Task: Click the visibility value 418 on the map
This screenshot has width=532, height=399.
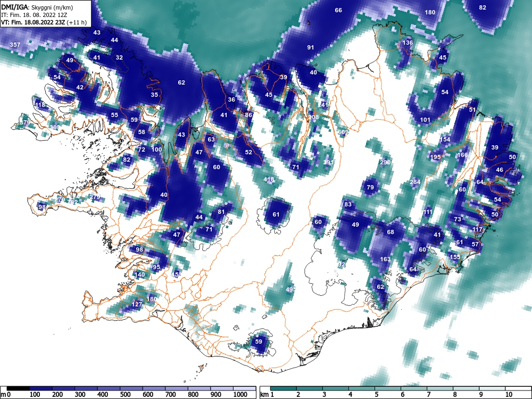Action: pos(269,179)
